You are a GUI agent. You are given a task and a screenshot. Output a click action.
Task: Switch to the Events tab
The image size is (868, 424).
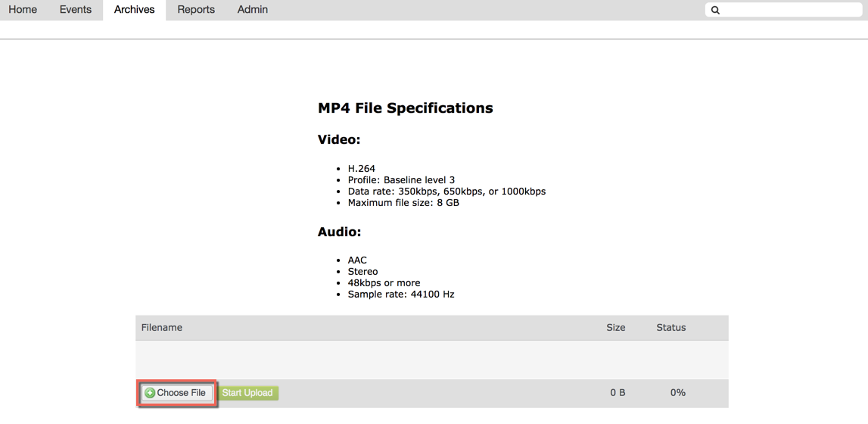[76, 10]
